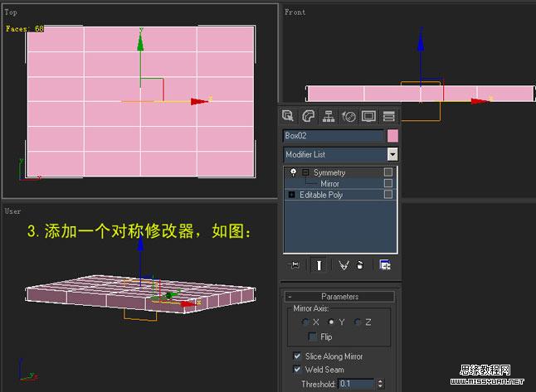This screenshot has width=536, height=392.
Task: Open the Utilities command panel tab
Action: (x=389, y=116)
